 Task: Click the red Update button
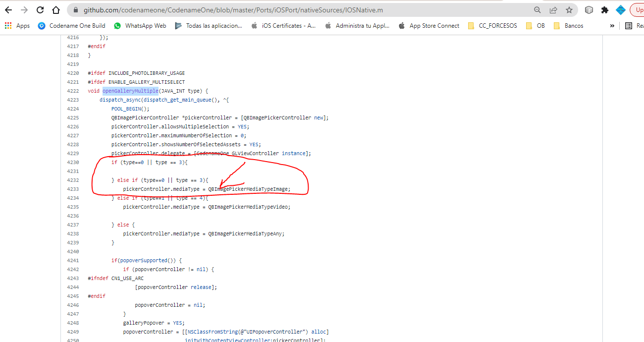(x=637, y=10)
